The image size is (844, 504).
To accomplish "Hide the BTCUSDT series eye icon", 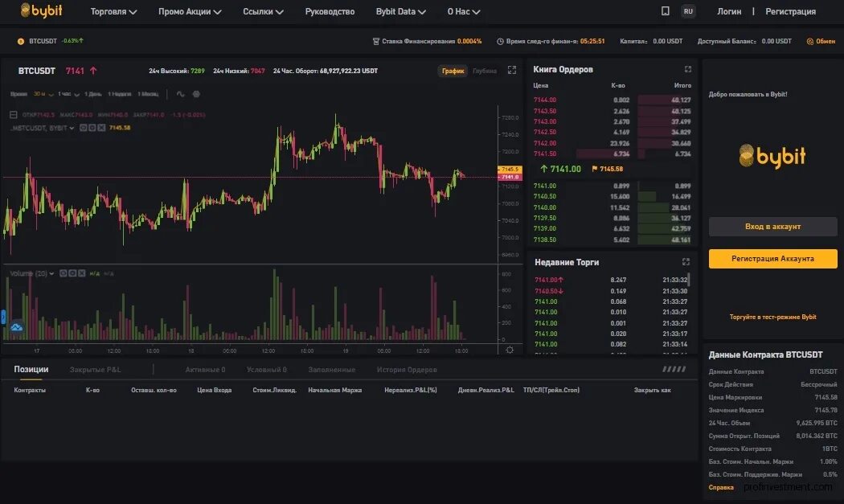I will 83,128.
